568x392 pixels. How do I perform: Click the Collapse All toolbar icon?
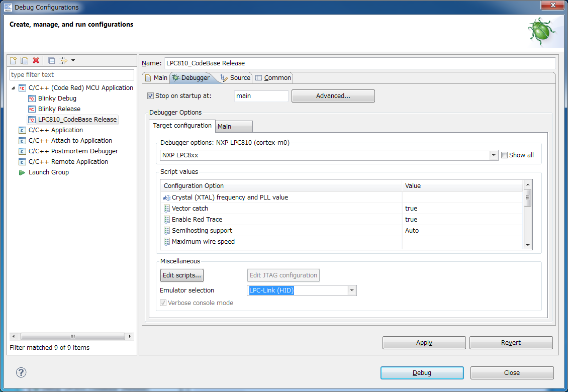coord(51,60)
